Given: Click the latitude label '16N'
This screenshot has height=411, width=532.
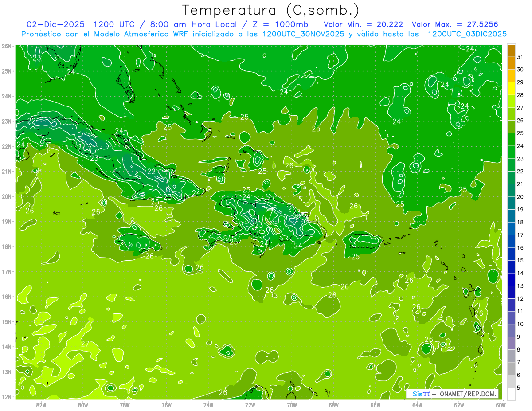Looking at the screenshot, I should [6, 297].
